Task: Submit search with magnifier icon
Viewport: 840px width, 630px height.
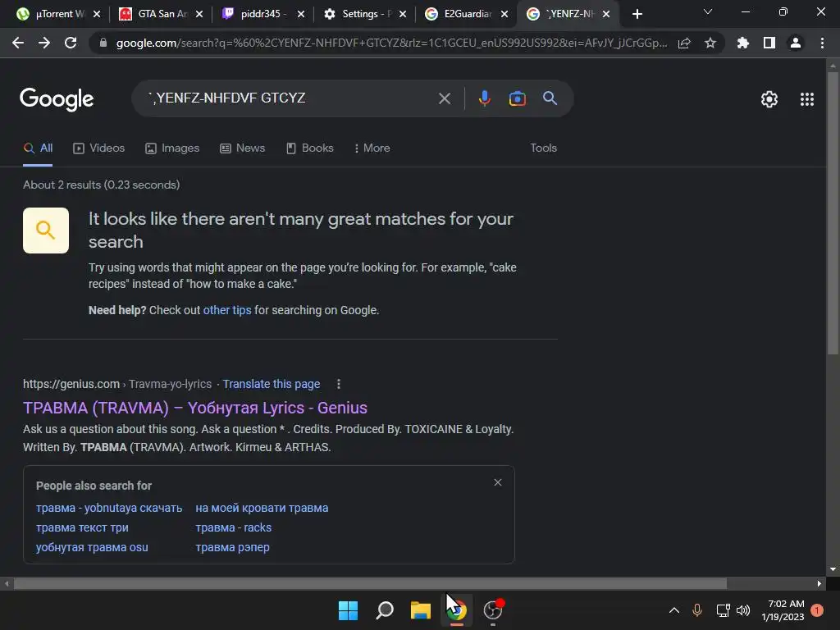Action: (550, 98)
